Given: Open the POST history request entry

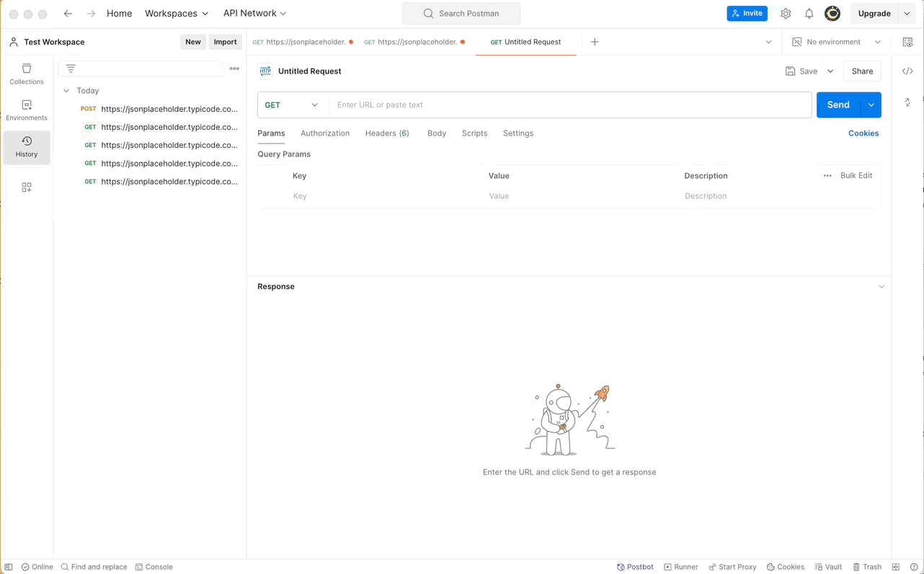Looking at the screenshot, I should pyautogui.click(x=159, y=109).
